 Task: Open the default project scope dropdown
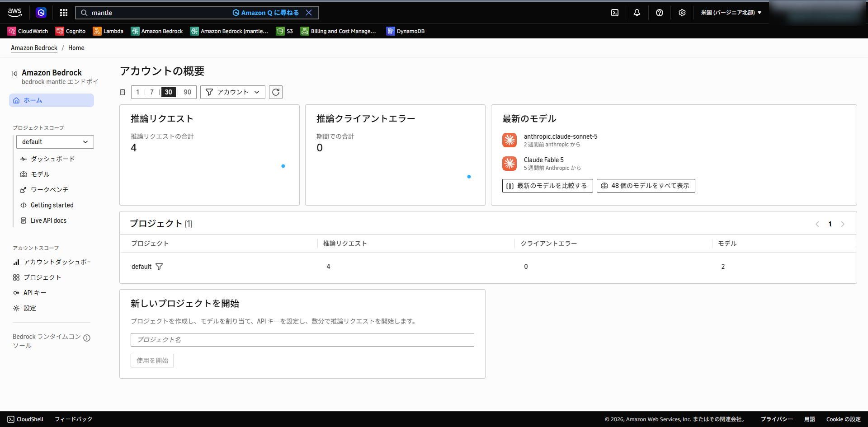(55, 142)
